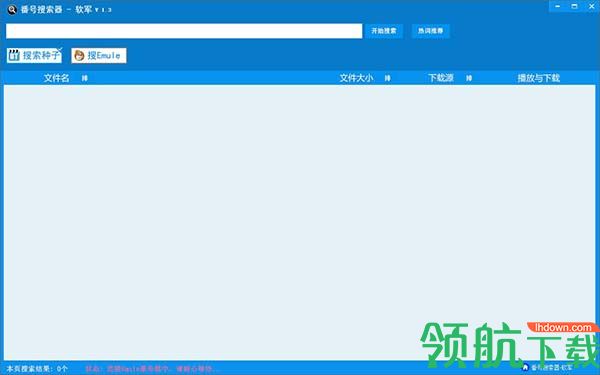
Task: Minimize the 番号搜索器 window
Action: [558, 6]
